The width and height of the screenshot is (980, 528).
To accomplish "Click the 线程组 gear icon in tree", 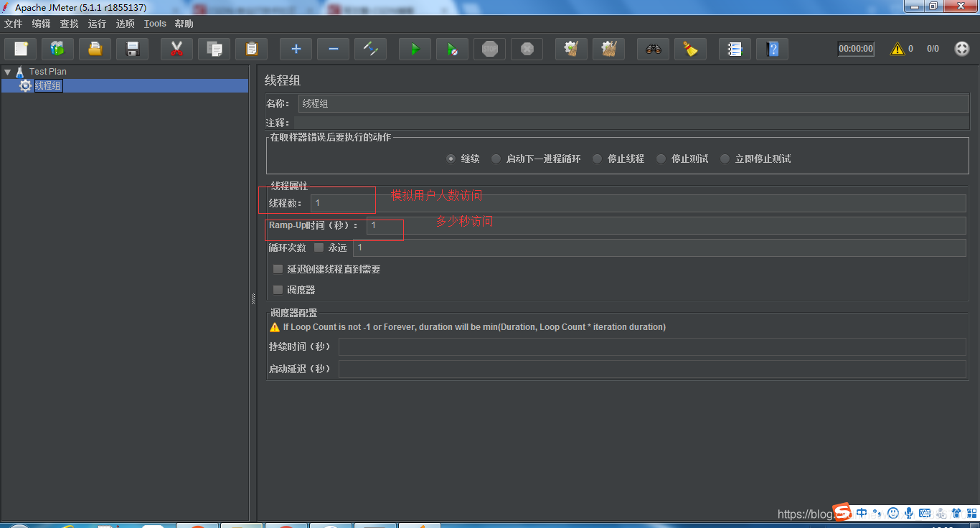I will (x=26, y=85).
